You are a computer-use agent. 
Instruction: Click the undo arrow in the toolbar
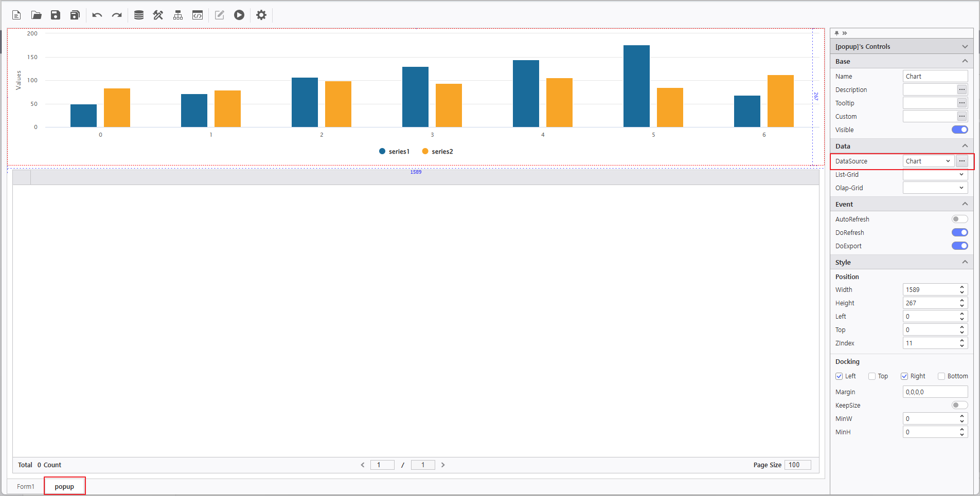coord(97,15)
